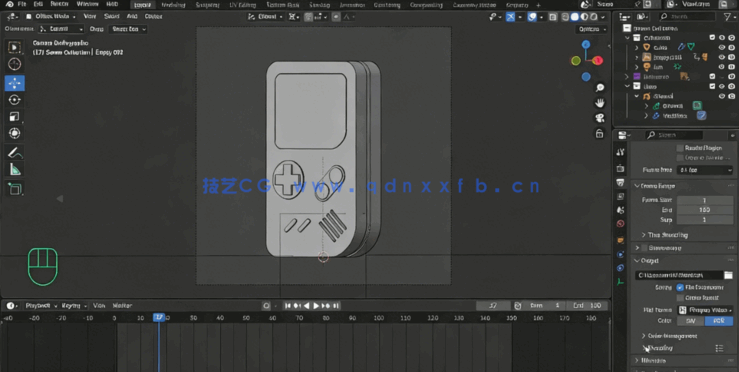Viewport: 739px width, 372px height.
Task: Open the green Object Data properties tab
Action: [x=621, y=281]
